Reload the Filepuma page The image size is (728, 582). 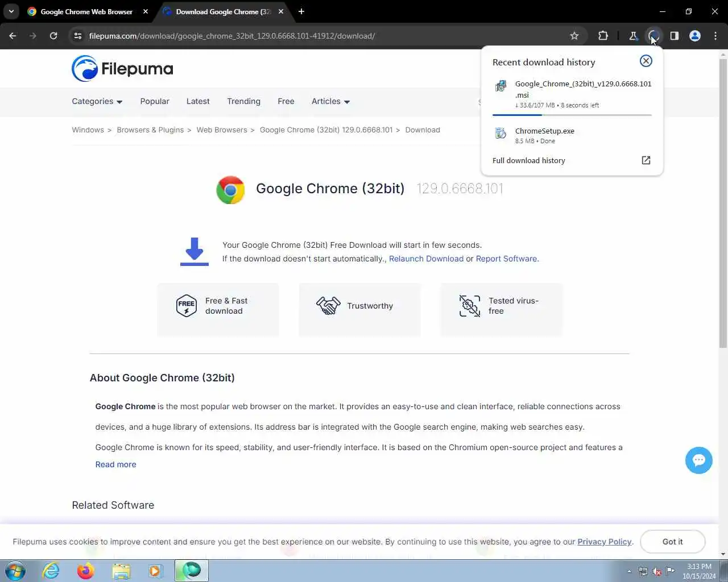pos(53,36)
